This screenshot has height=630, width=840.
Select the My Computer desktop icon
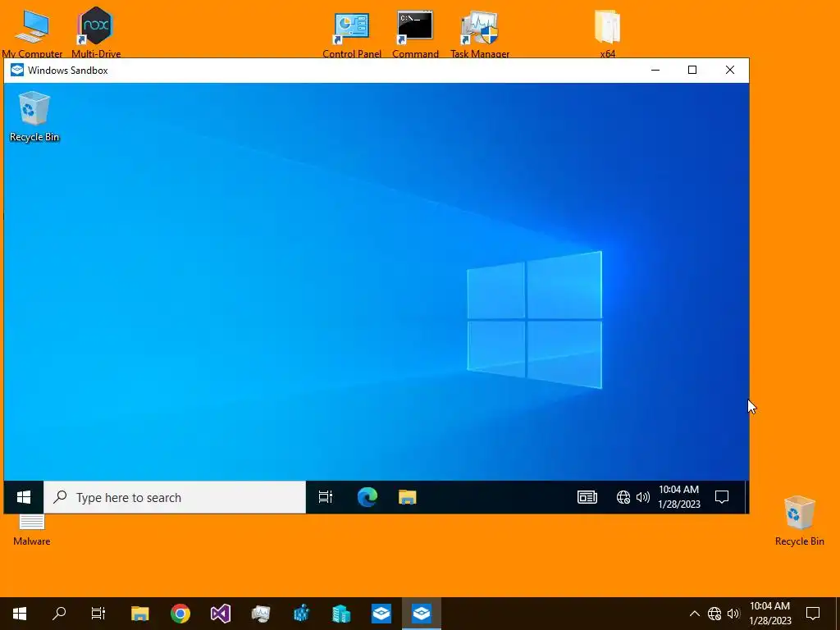coord(32,33)
